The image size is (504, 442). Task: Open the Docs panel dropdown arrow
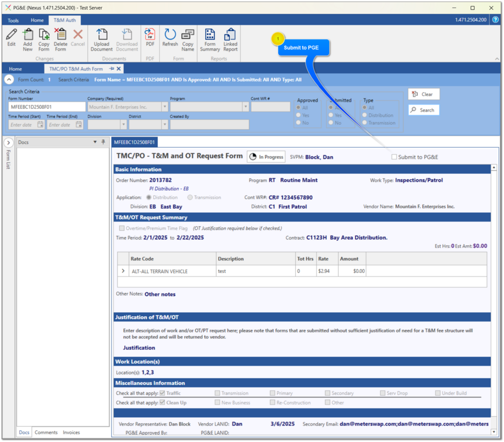click(x=95, y=142)
